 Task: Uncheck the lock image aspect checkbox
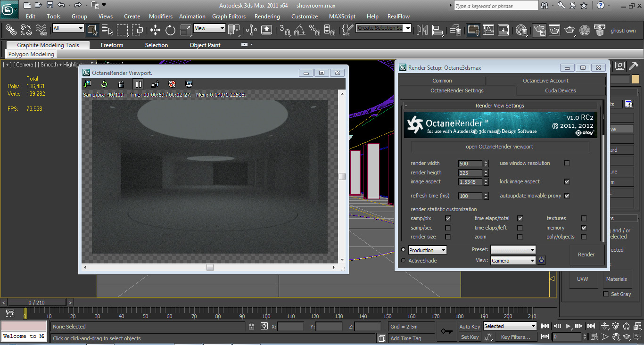click(567, 181)
